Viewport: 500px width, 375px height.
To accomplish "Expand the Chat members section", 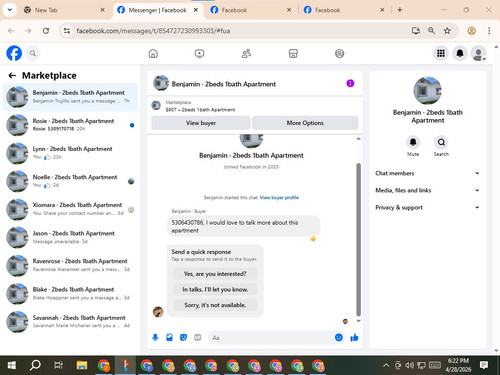I will (427, 173).
